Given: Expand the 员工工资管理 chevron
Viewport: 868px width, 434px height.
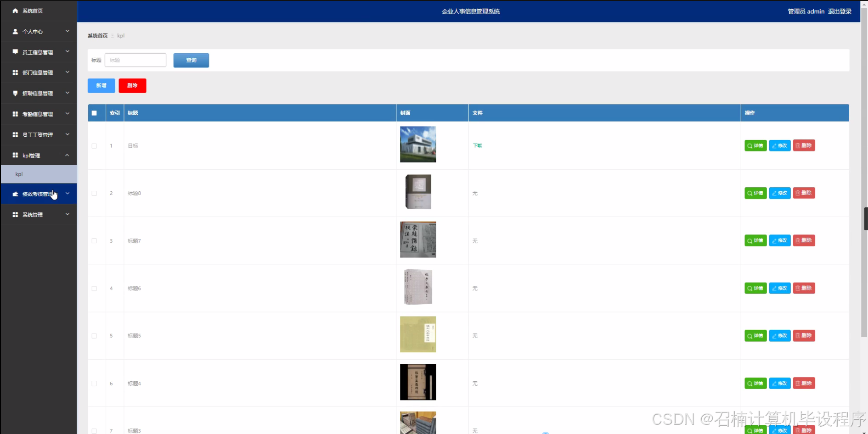Looking at the screenshot, I should pos(68,134).
